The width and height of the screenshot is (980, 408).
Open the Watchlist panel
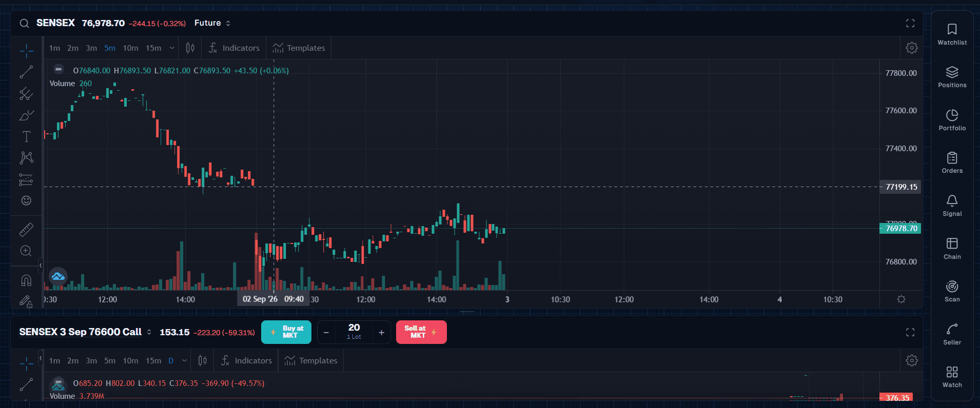pos(952,34)
